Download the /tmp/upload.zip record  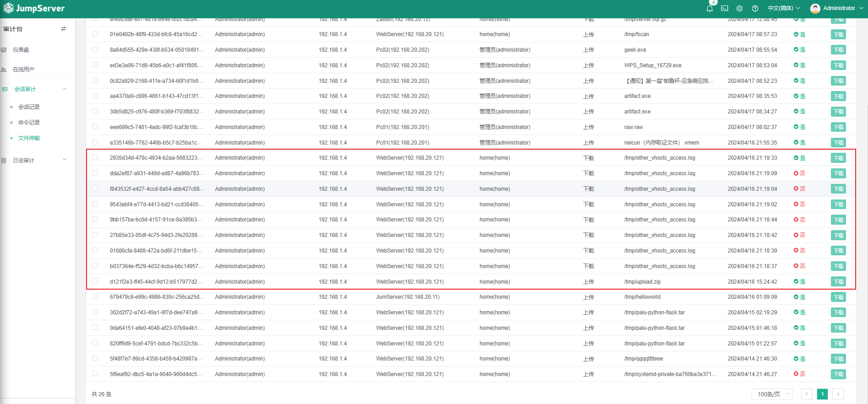coord(838,282)
